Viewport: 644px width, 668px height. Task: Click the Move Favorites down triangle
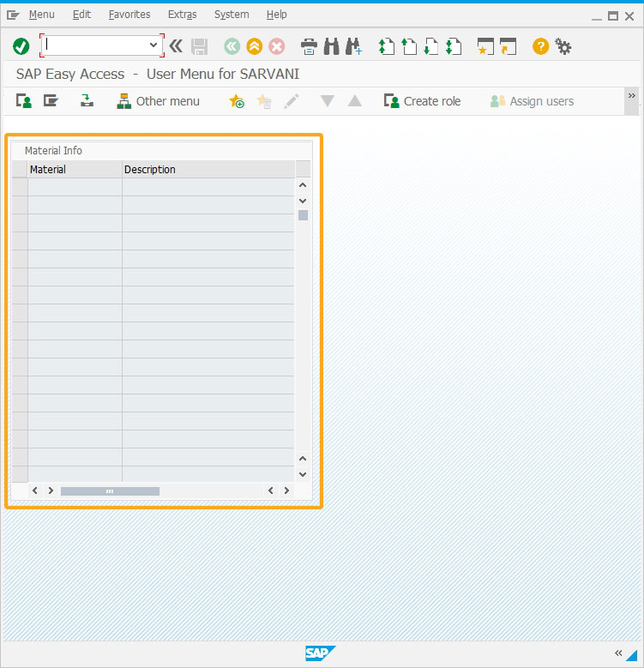click(x=327, y=101)
